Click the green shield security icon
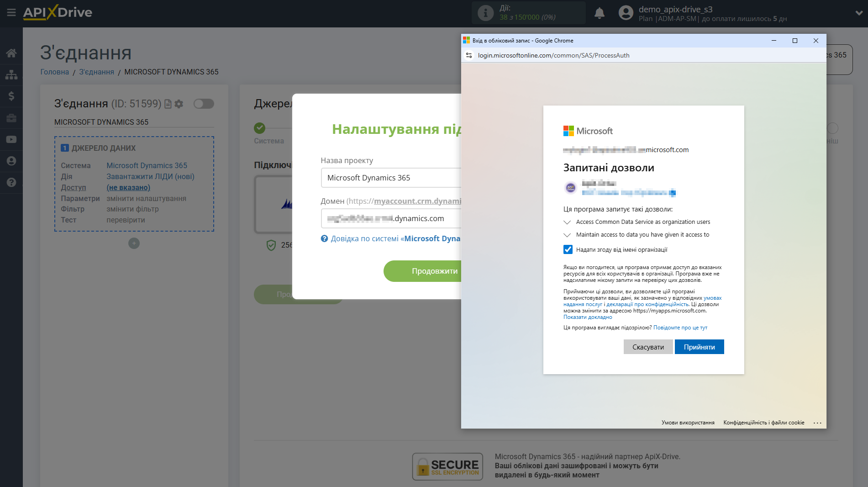The height and width of the screenshot is (487, 868). pyautogui.click(x=271, y=245)
